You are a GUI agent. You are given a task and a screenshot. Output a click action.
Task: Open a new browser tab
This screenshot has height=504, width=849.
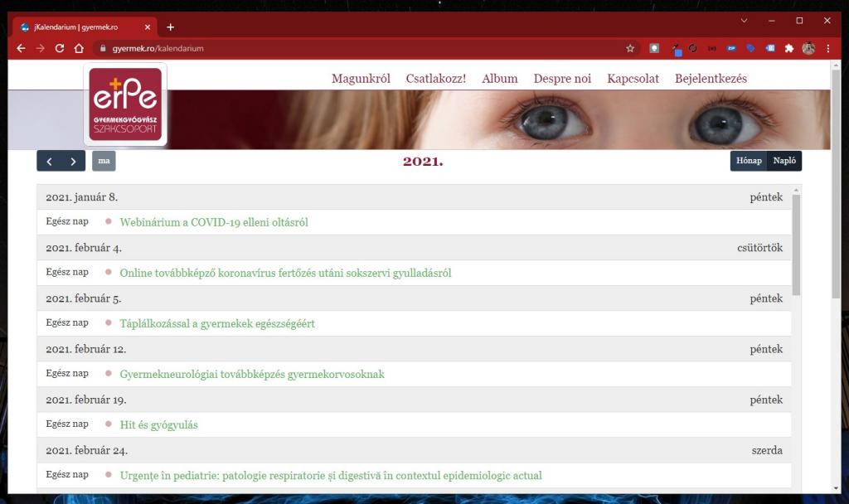[171, 27]
